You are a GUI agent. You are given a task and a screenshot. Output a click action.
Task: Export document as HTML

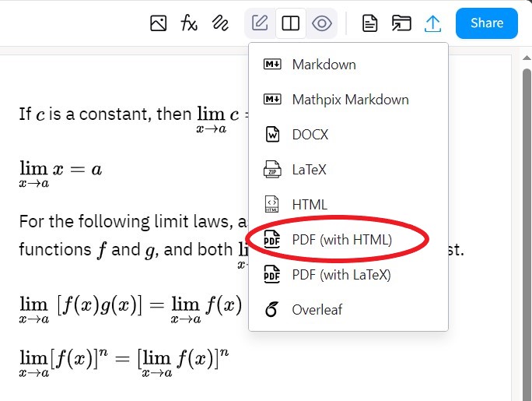pos(310,204)
